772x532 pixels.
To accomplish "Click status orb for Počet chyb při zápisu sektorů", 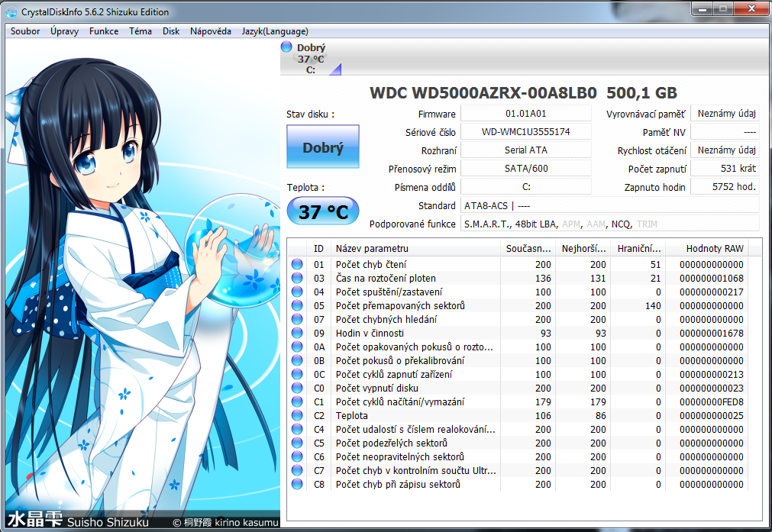I will (x=297, y=484).
